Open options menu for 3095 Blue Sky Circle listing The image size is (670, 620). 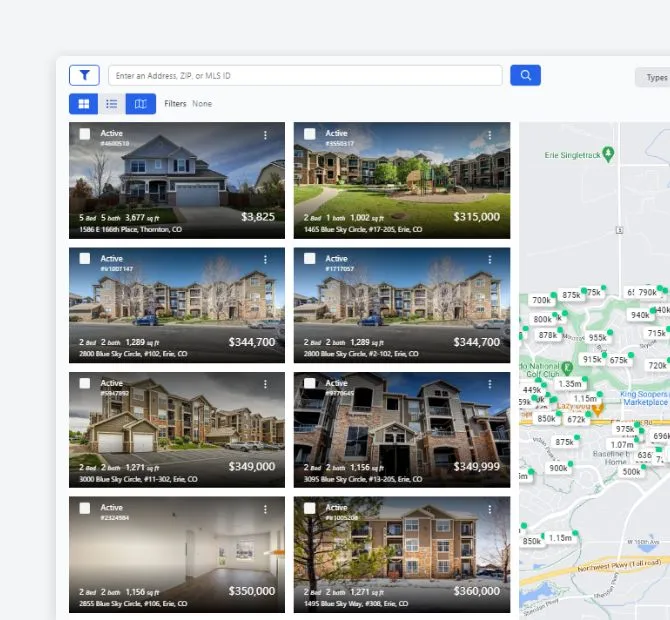click(x=490, y=384)
